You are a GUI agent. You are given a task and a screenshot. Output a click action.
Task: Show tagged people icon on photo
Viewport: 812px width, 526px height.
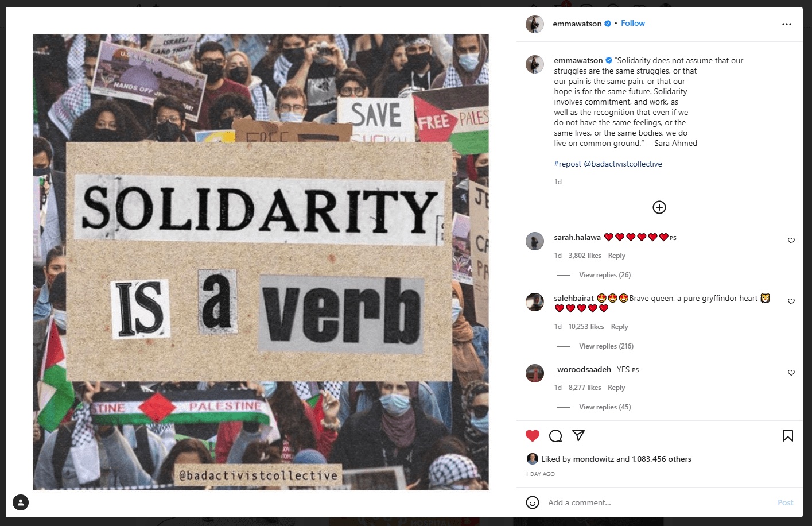[x=21, y=502]
